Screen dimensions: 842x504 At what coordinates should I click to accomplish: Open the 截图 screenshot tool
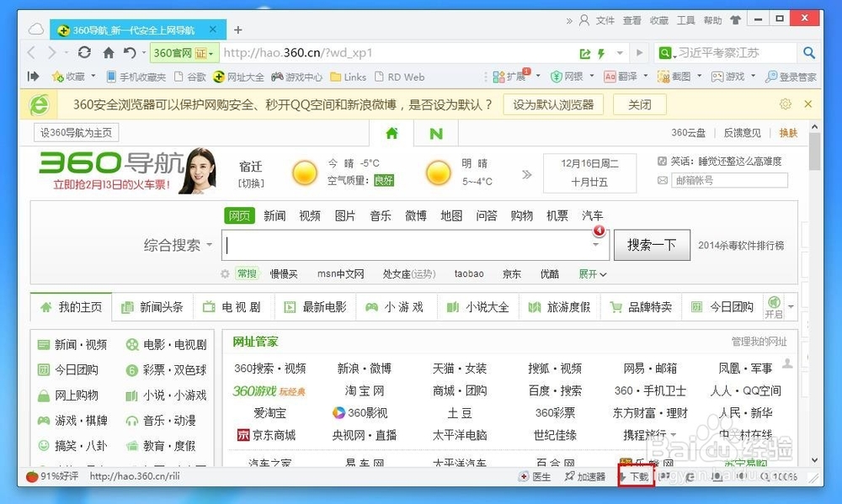[x=678, y=76]
